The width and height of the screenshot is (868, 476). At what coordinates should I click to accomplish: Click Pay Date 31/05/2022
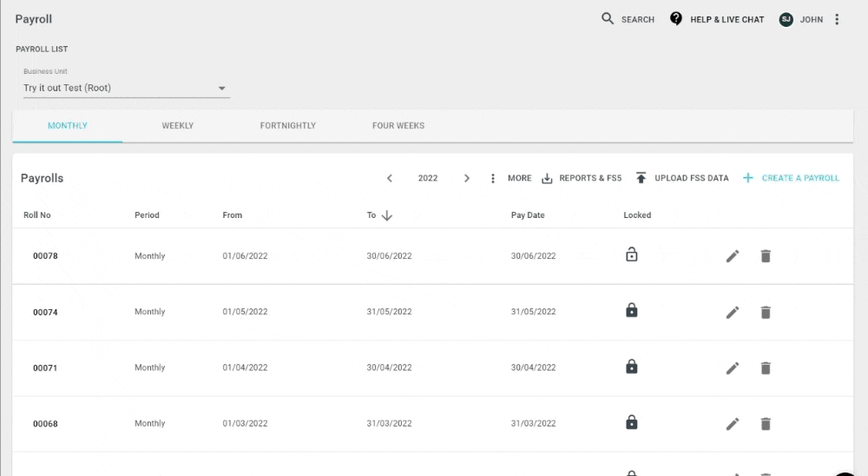(x=533, y=312)
